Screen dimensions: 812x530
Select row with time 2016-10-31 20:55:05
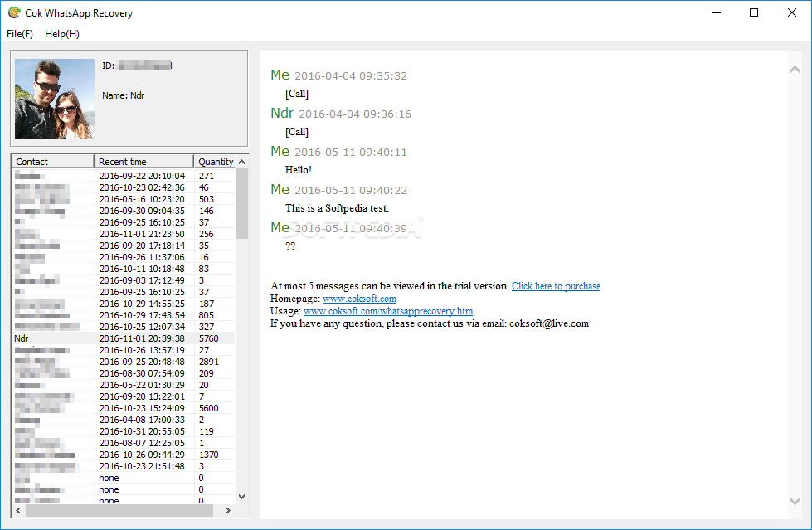click(x=124, y=431)
